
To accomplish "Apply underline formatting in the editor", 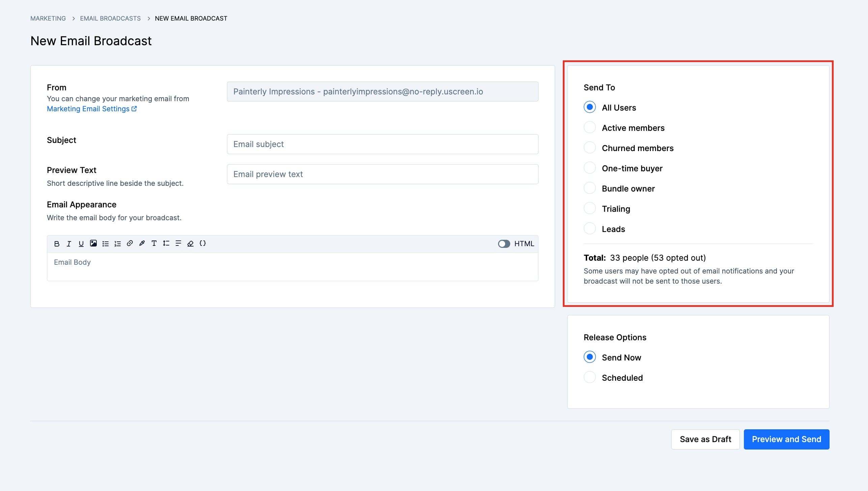I will tap(81, 244).
